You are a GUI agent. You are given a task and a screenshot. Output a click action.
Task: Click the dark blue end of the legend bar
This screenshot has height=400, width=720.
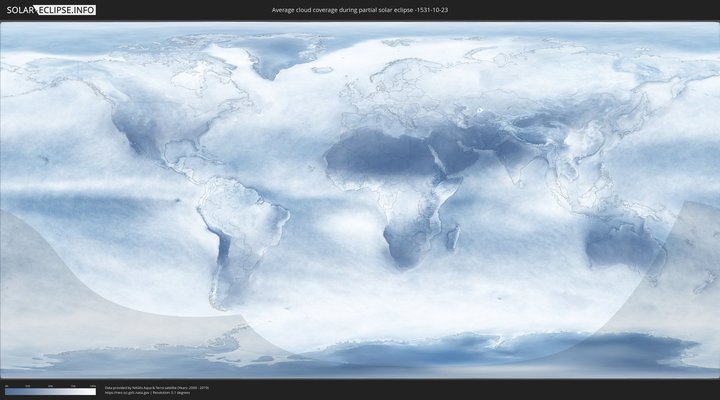pos(8,392)
